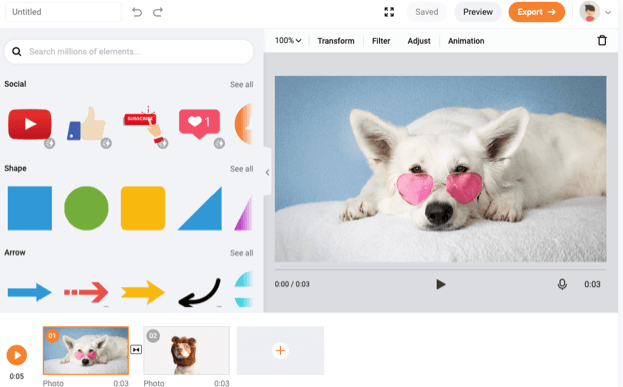Screen dimensions: 623x387
Task: Click the Export button
Action: (536, 12)
